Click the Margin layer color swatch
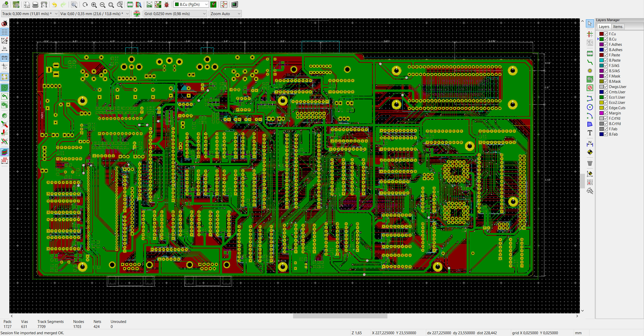Viewport: 644px width, 336px height. [x=601, y=113]
